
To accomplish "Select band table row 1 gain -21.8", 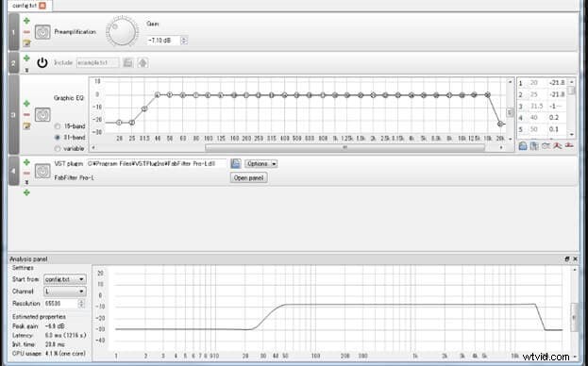I will (557, 83).
